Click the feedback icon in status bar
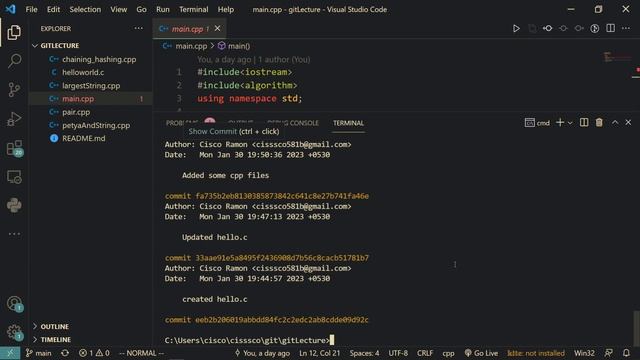Image resolution: width=640 pixels, height=360 pixels. tap(609, 353)
